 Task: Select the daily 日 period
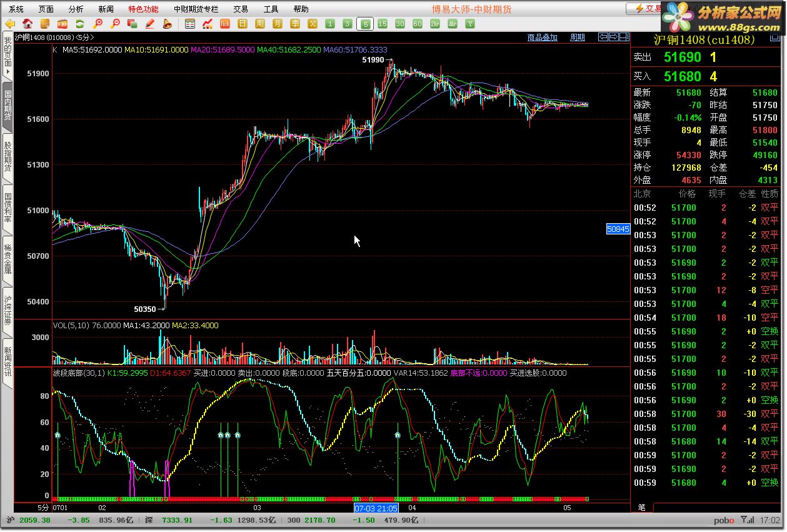pyautogui.click(x=243, y=24)
